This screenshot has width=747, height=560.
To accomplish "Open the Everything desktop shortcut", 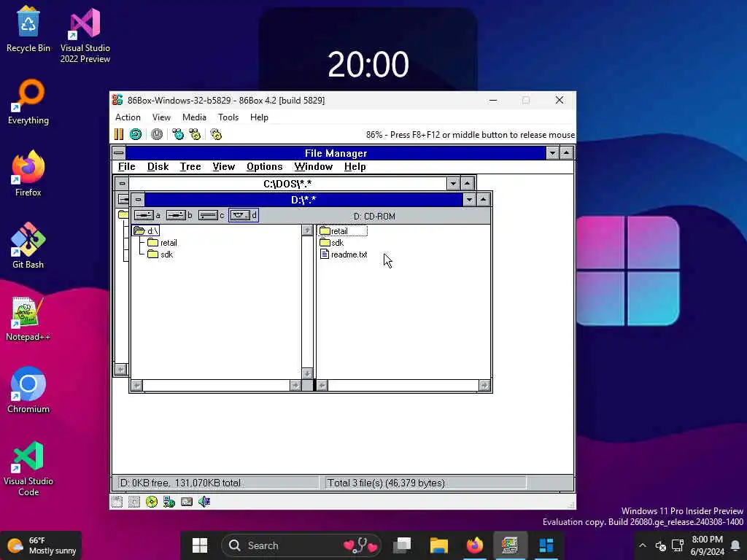I will 28,102.
